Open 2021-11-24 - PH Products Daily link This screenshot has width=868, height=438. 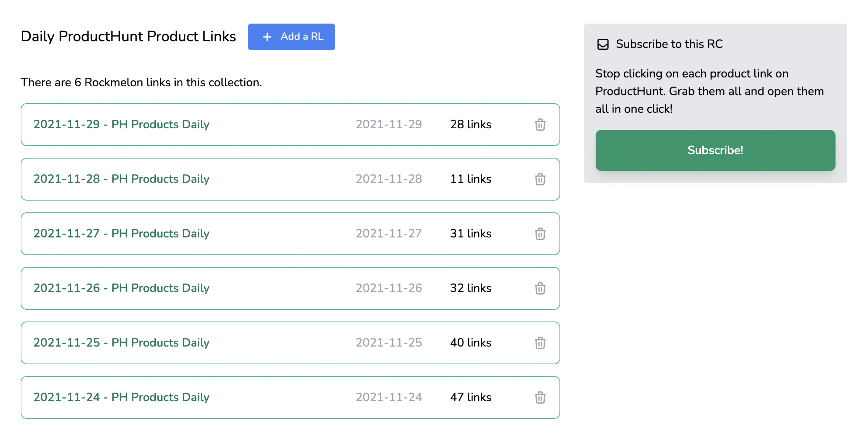[x=121, y=397]
